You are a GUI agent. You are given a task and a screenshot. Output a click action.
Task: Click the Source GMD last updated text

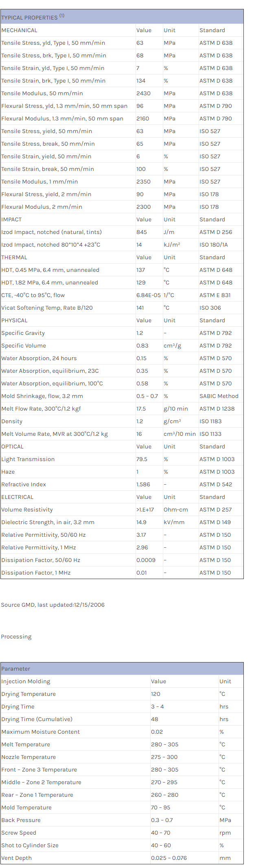tap(53, 605)
